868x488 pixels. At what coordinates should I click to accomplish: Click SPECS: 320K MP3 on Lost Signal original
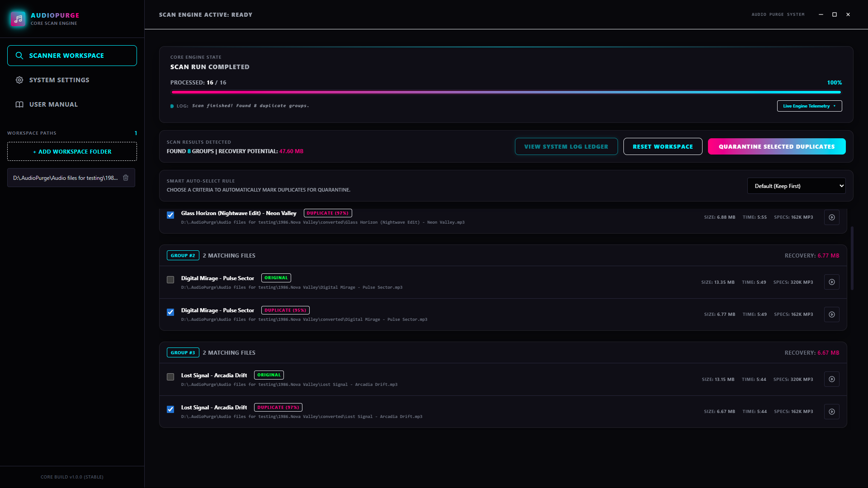pos(793,379)
